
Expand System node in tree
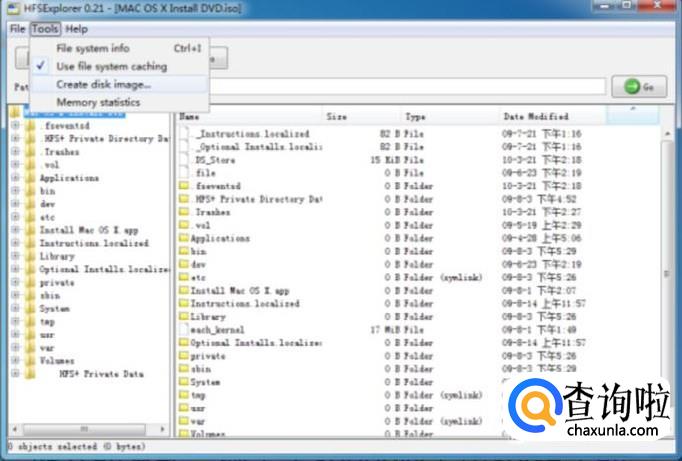click(16, 308)
